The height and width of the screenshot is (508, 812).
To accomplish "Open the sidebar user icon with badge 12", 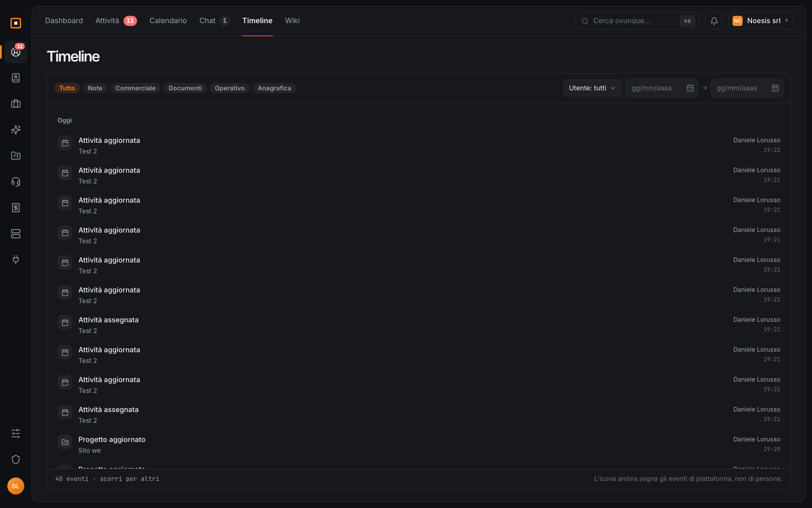I will [16, 52].
